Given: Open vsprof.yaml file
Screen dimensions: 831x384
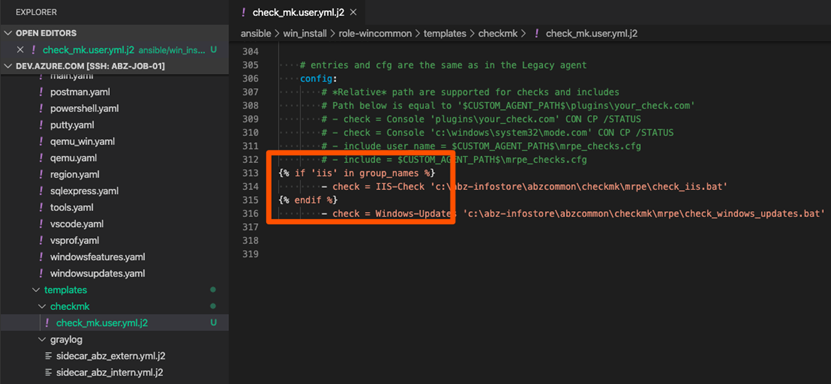Looking at the screenshot, I should (x=75, y=240).
